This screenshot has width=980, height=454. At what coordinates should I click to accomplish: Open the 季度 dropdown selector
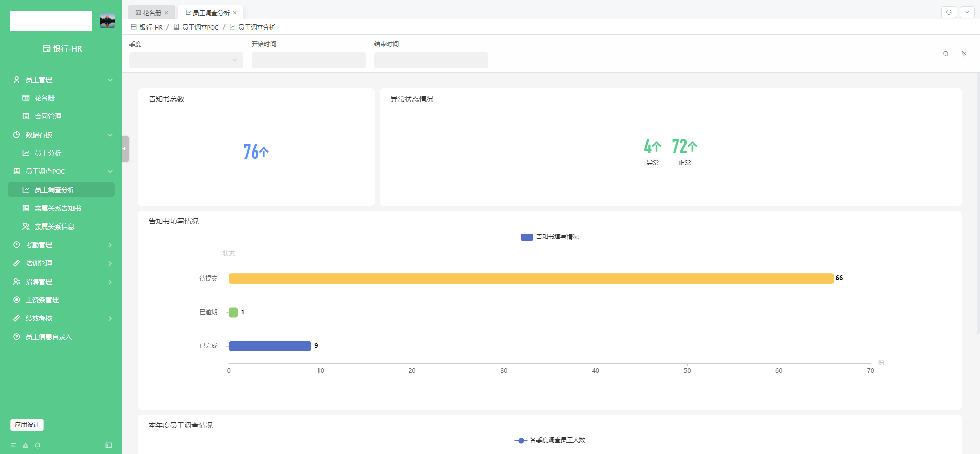click(x=186, y=60)
